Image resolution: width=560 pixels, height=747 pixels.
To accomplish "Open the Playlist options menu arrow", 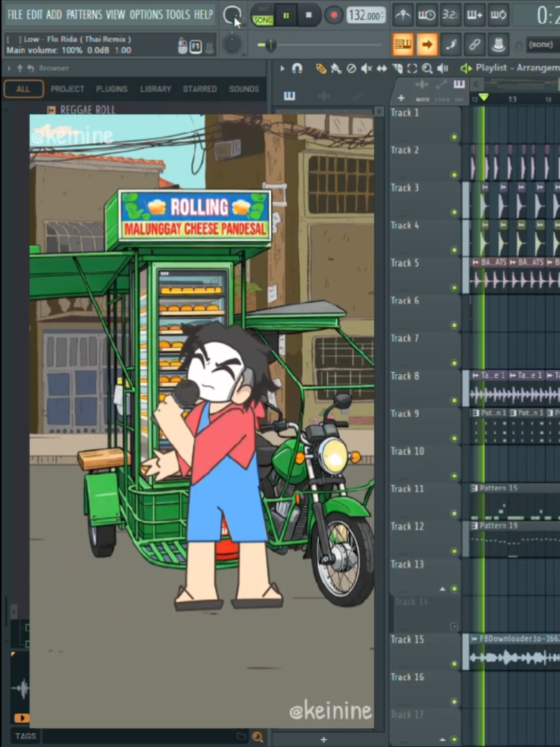I will click(282, 68).
